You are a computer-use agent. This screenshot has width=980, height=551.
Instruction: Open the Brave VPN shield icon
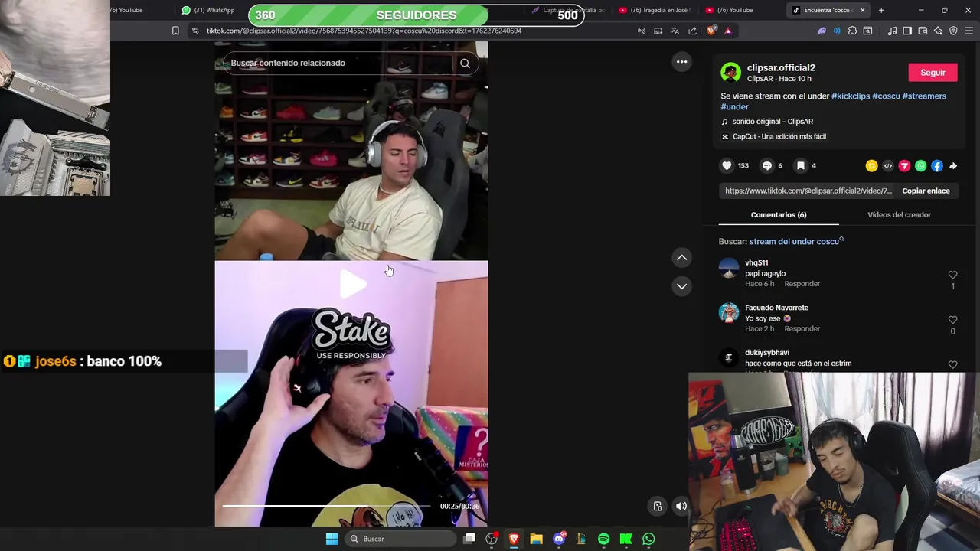coord(953,31)
